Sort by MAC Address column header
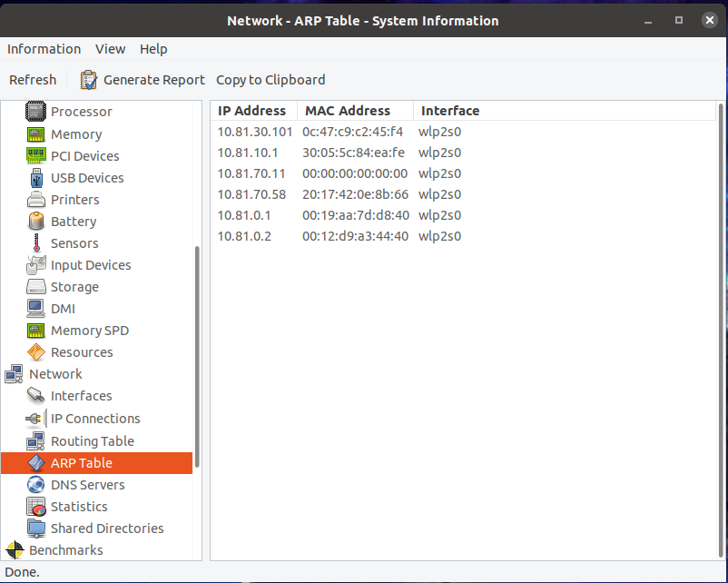 347,111
